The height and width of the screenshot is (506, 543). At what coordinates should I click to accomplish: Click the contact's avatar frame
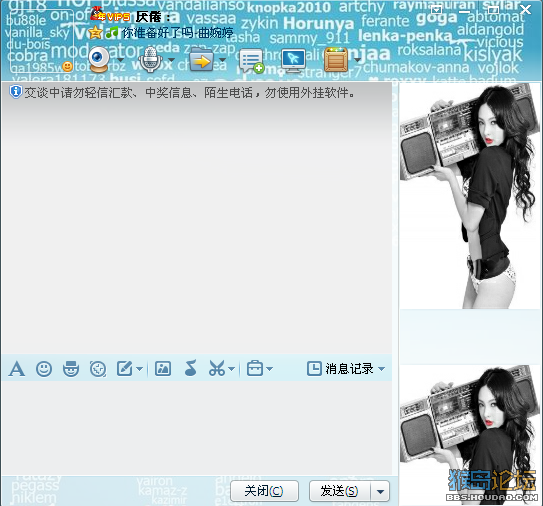click(x=42, y=41)
